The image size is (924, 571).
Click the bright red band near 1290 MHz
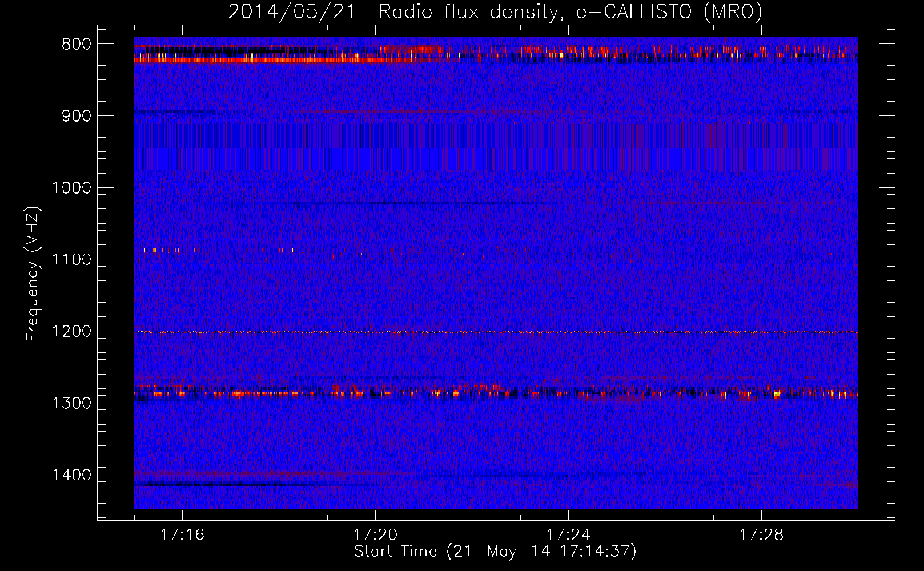(496, 393)
